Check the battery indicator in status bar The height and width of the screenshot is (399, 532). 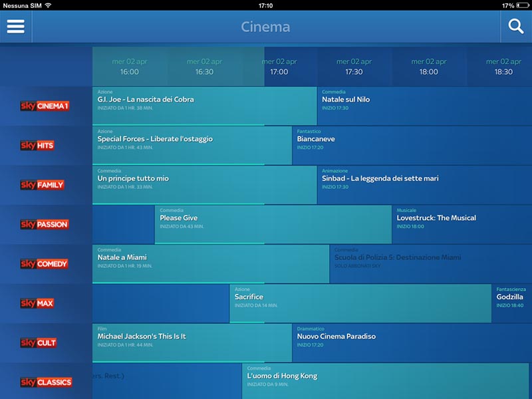pos(522,5)
